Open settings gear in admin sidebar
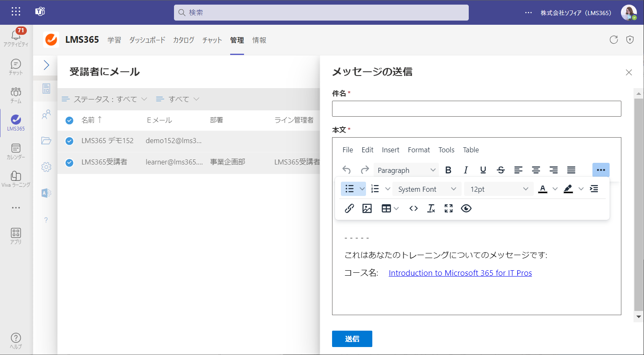Screen dimensions: 644x355 pos(46,167)
